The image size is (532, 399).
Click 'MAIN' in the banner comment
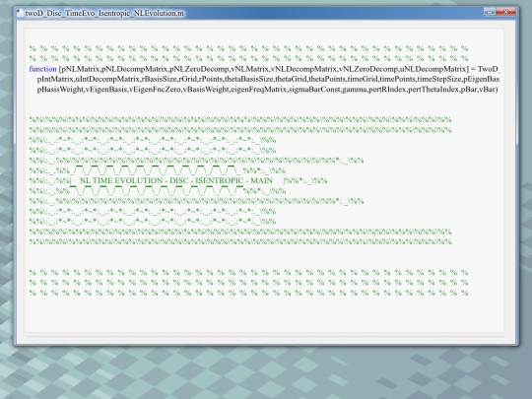click(x=261, y=180)
